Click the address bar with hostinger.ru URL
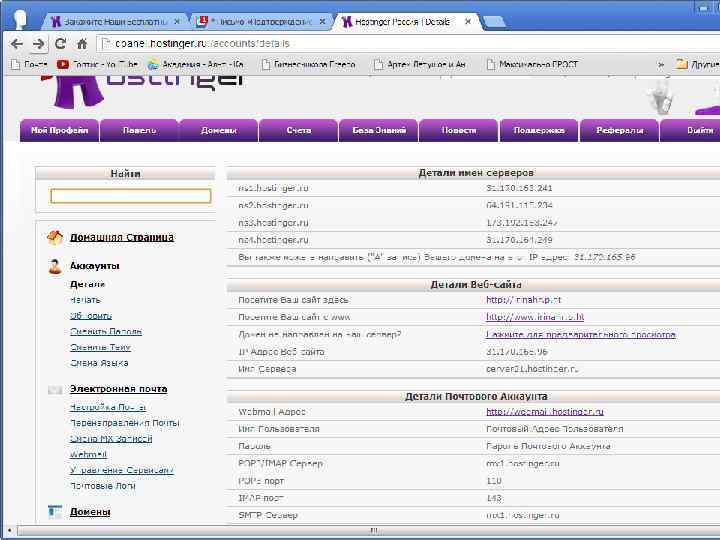This screenshot has height=540, width=720. [x=409, y=44]
